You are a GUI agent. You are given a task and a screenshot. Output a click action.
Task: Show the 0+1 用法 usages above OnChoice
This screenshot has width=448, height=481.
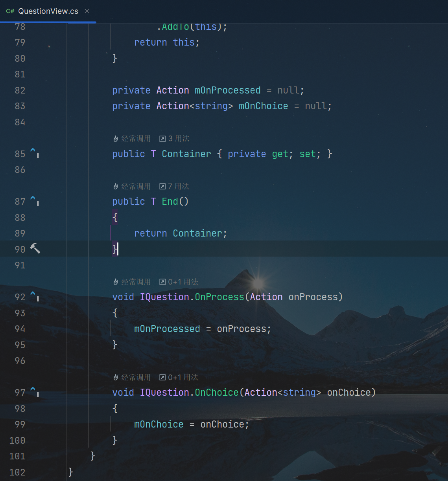point(179,377)
